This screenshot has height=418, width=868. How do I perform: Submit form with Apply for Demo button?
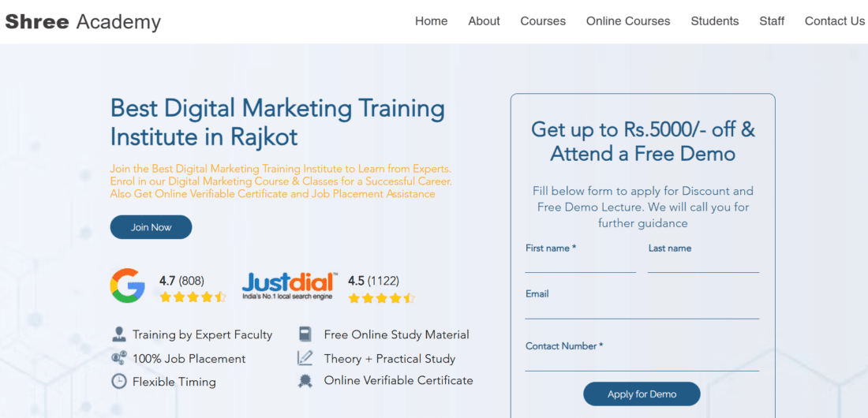coord(642,394)
